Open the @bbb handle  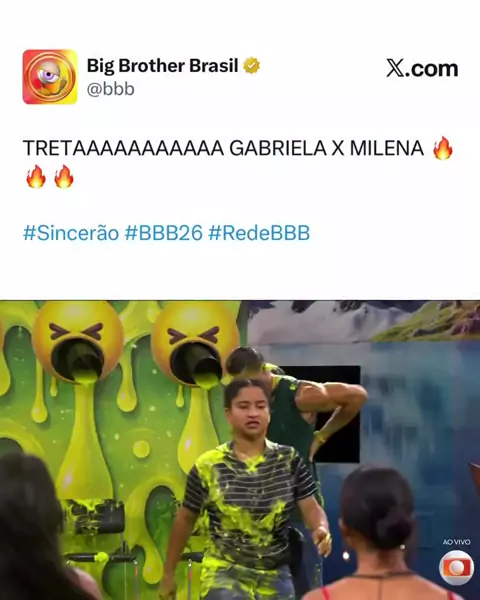pyautogui.click(x=111, y=89)
